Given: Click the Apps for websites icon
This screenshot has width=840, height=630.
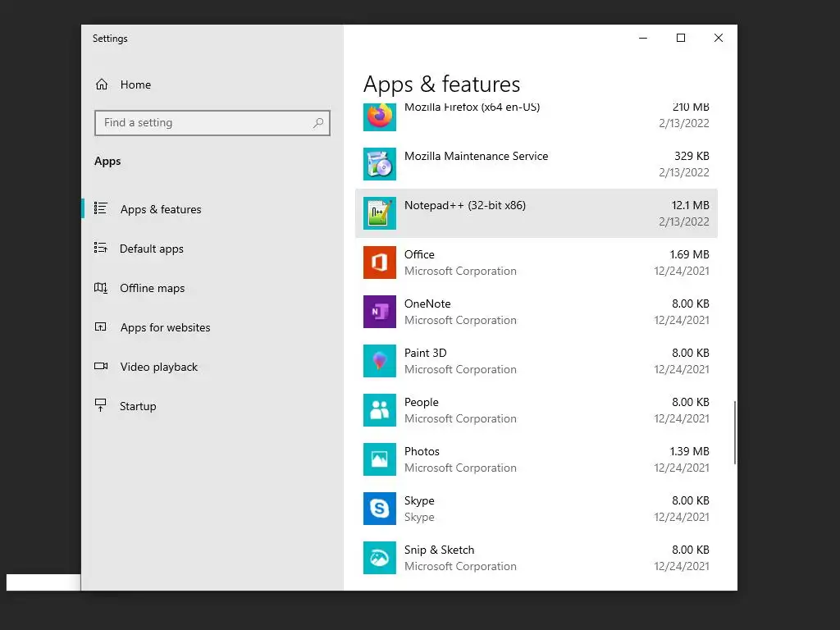Looking at the screenshot, I should [x=101, y=326].
